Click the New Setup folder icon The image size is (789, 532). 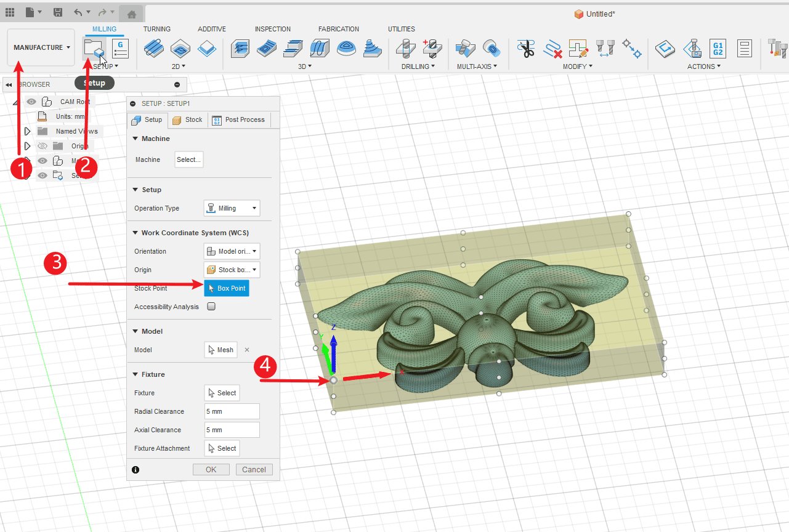click(94, 48)
